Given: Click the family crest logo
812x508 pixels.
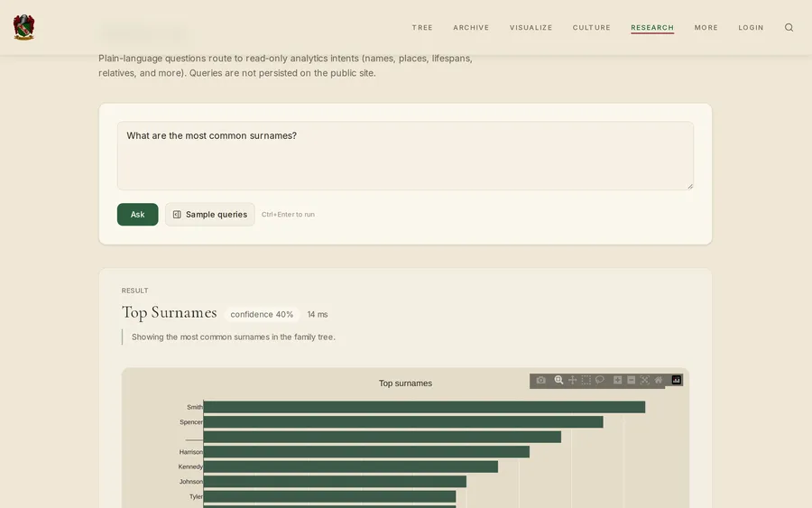Looking at the screenshot, I should tap(23, 27).
